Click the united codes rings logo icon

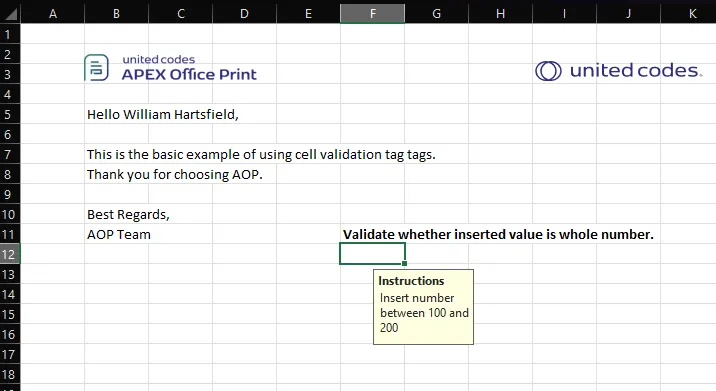[548, 71]
